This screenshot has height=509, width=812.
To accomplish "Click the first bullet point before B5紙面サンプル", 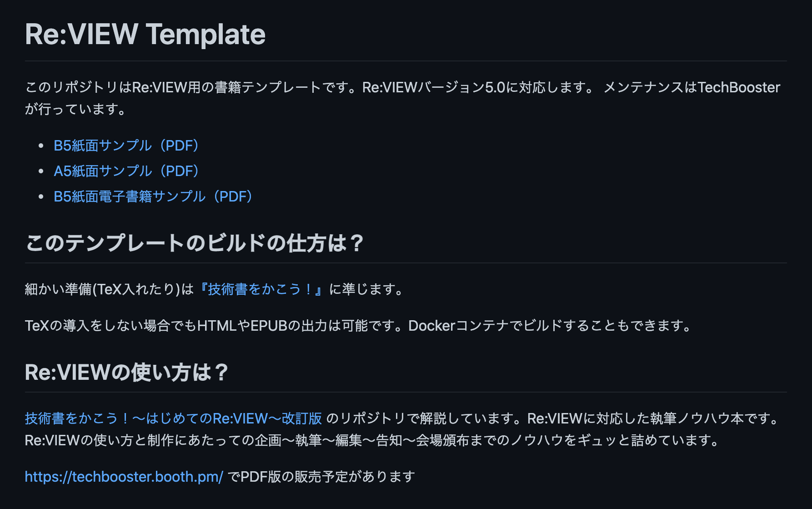I will tap(41, 146).
